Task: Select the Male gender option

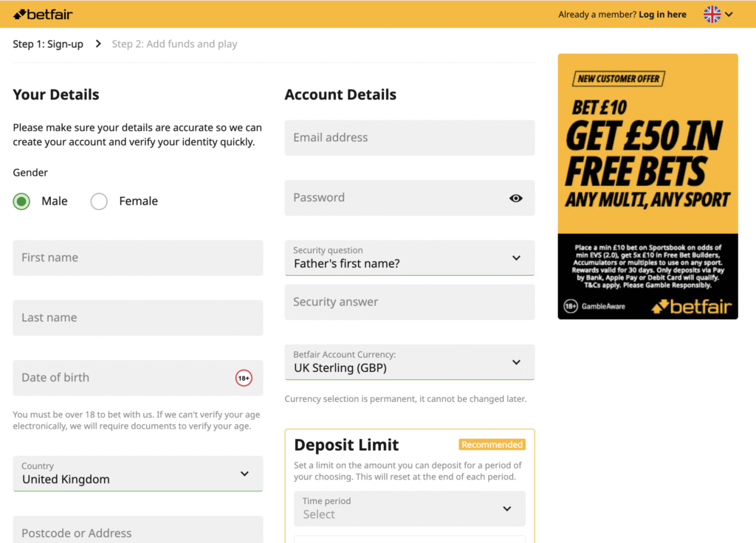Action: coord(21,201)
